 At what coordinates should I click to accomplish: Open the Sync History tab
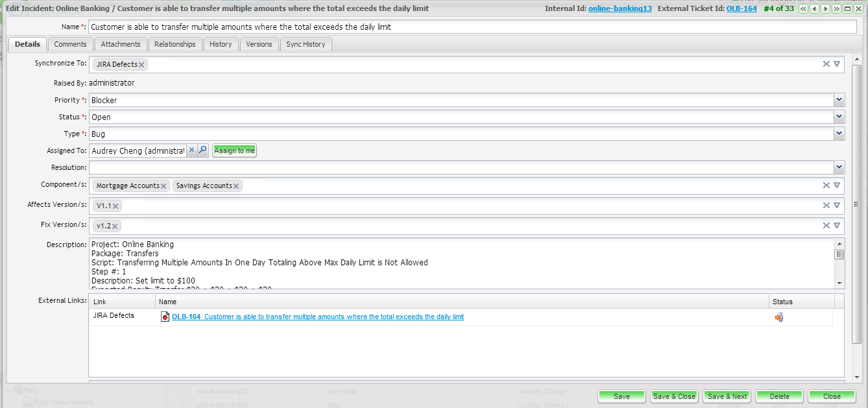306,44
